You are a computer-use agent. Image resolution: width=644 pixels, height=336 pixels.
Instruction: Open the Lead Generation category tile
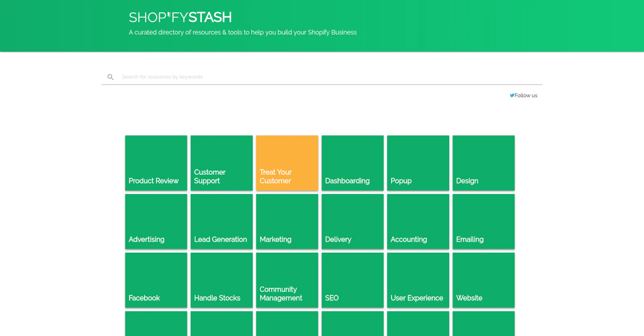222,221
